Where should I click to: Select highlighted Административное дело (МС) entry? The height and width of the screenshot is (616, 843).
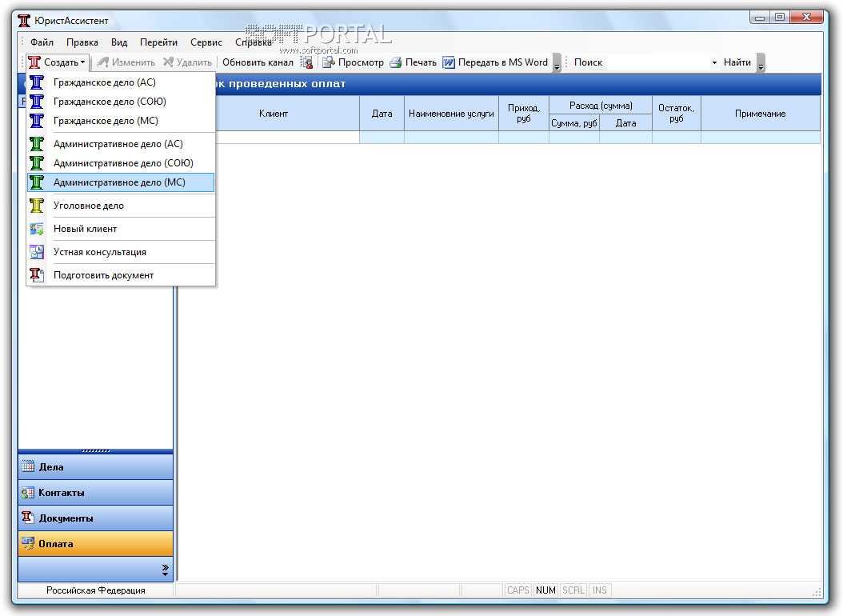(121, 182)
